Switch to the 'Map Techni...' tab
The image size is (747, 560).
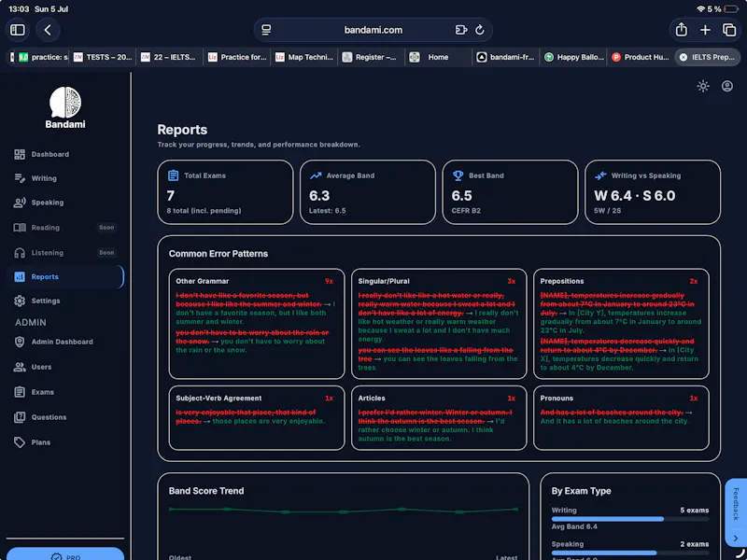click(304, 57)
